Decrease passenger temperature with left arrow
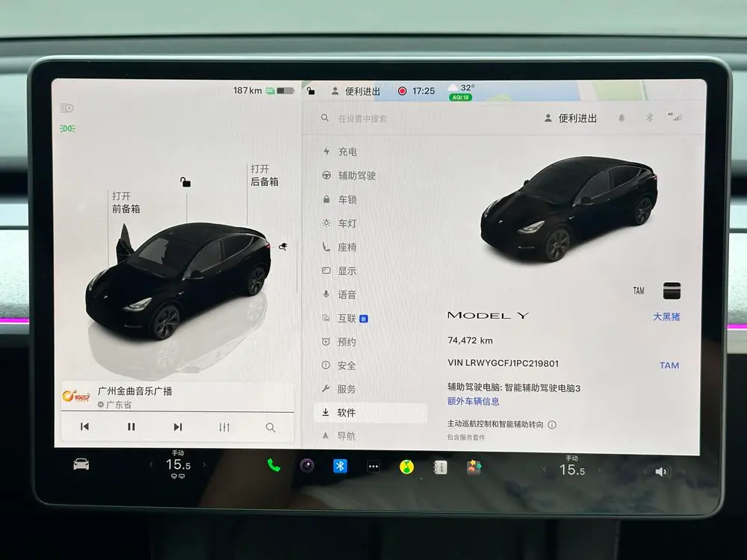Viewport: 747px width, 560px height. tap(545, 470)
